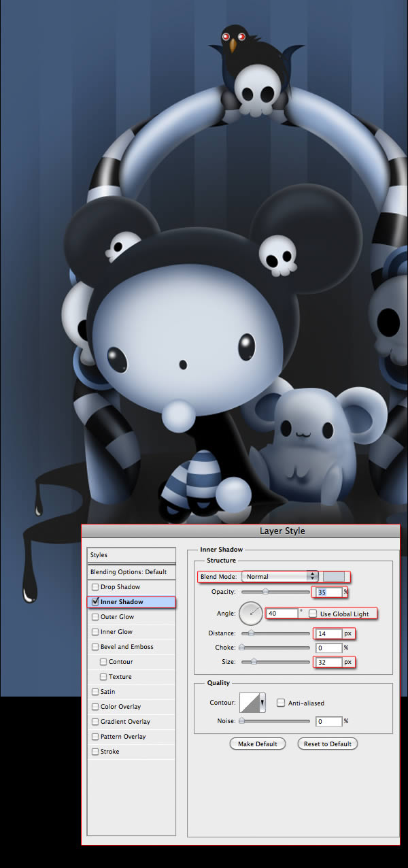The width and height of the screenshot is (408, 868).
Task: Enable the Stroke checkbox
Action: pos(95,752)
